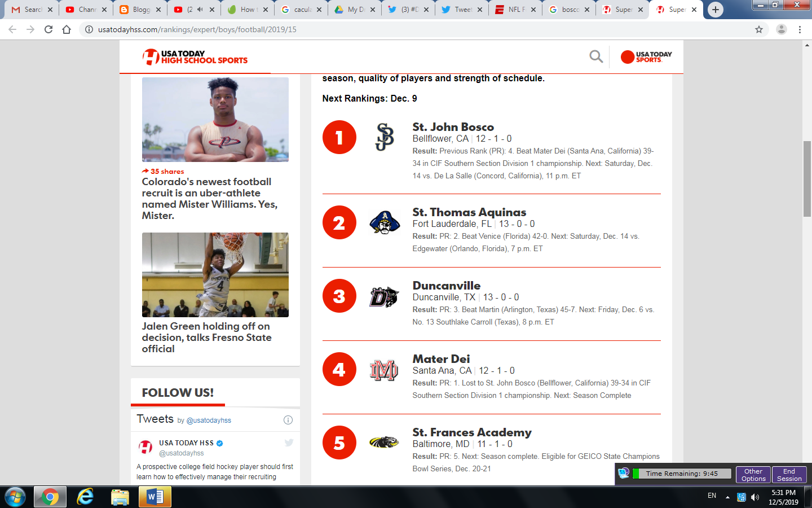812x508 pixels.
Task: Open the Chrome three-dot menu
Action: click(800, 29)
